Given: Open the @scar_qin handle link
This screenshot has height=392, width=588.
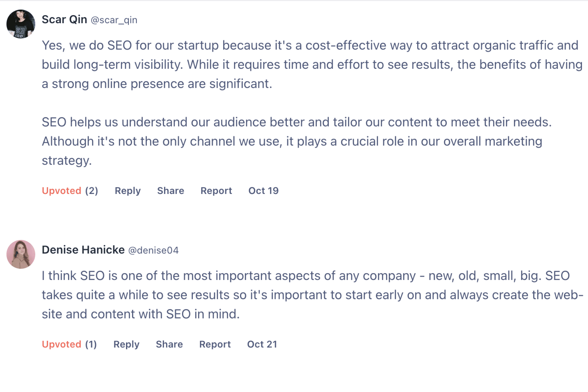Looking at the screenshot, I should (x=114, y=20).
